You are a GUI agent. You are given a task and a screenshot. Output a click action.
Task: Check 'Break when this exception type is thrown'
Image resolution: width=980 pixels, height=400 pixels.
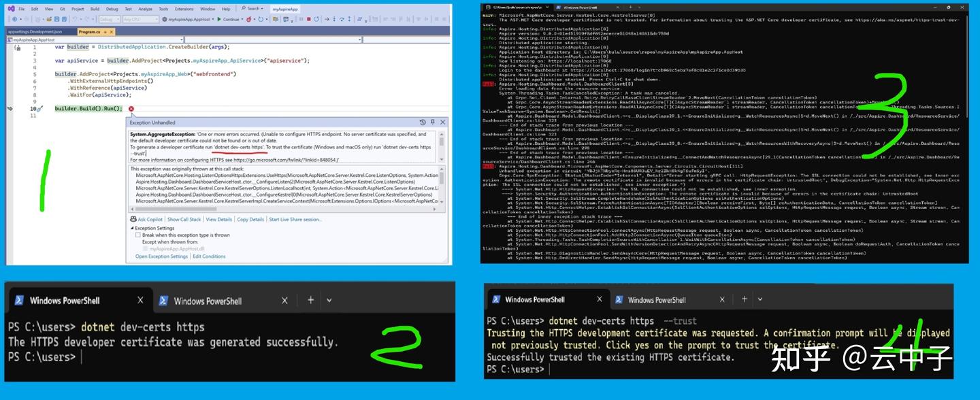point(138,236)
